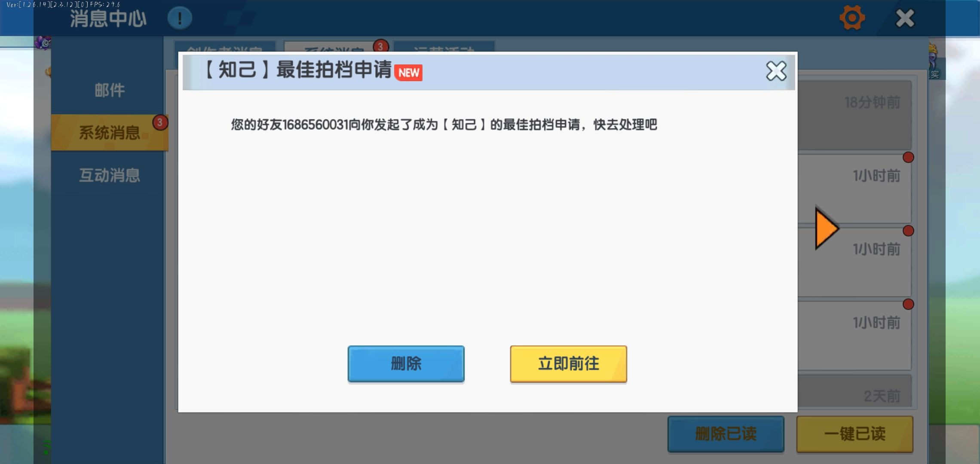
Task: Select the 系统消息 sidebar tab
Action: (x=109, y=133)
